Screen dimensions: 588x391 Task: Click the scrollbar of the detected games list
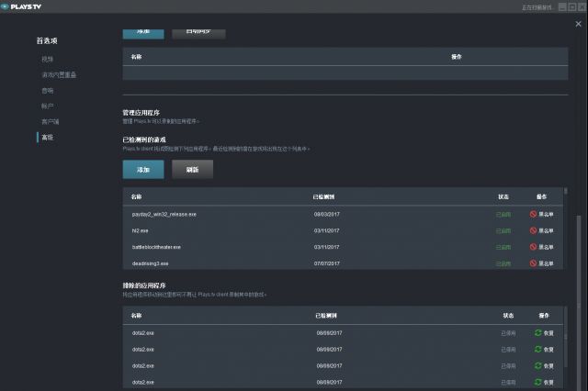(x=566, y=191)
